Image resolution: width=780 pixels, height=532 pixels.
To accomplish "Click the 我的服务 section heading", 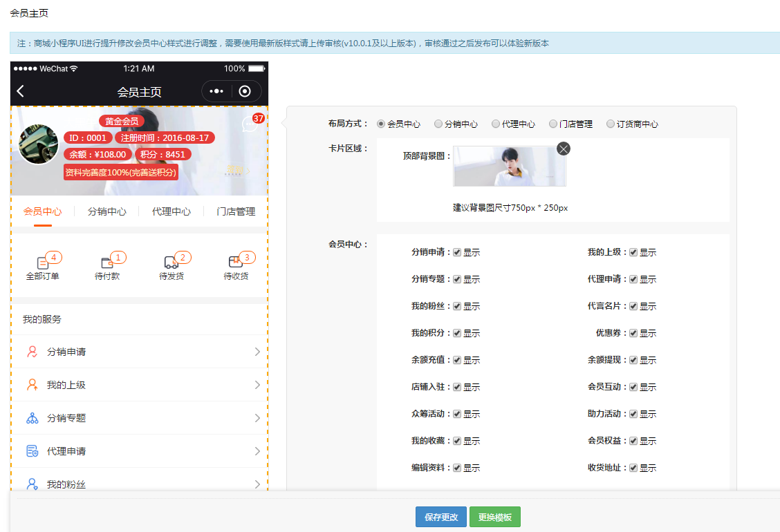I will pos(41,320).
